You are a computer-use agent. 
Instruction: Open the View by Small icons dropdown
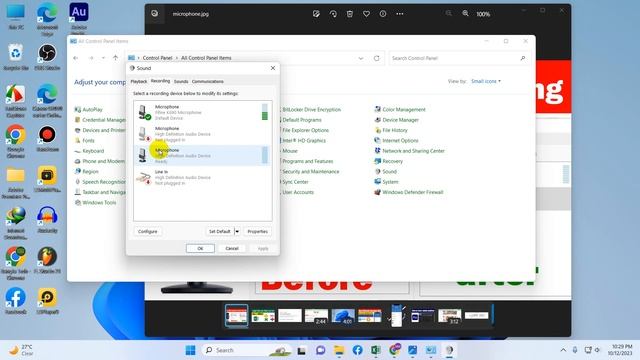[486, 81]
